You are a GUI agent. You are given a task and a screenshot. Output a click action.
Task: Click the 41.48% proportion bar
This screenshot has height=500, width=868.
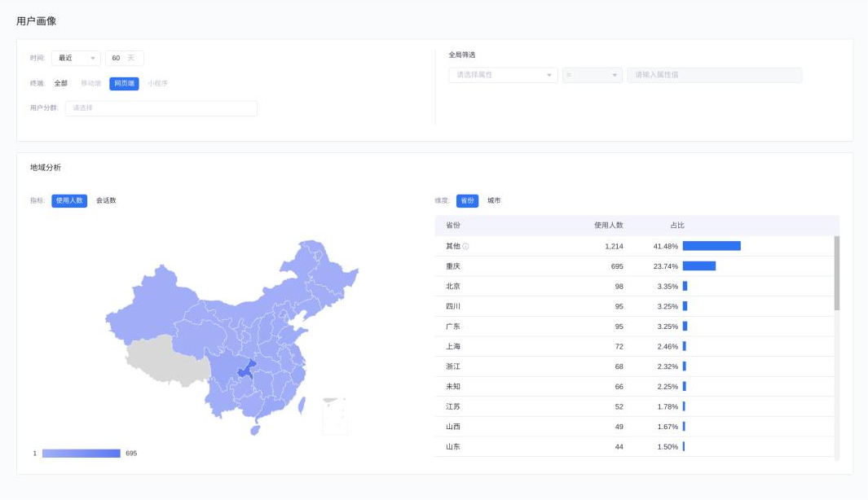pos(712,246)
